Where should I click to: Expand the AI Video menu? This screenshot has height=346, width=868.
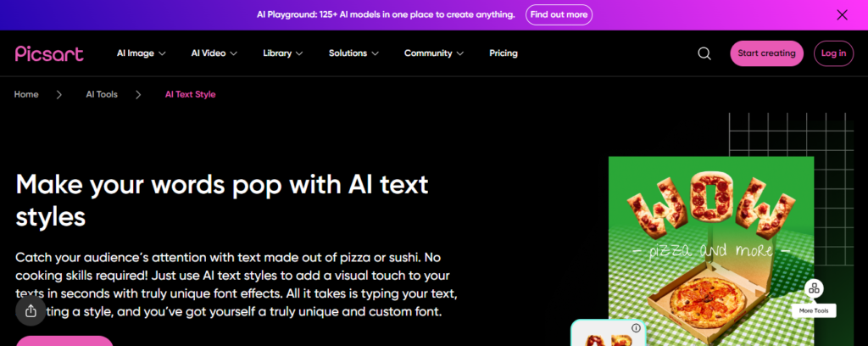point(214,53)
